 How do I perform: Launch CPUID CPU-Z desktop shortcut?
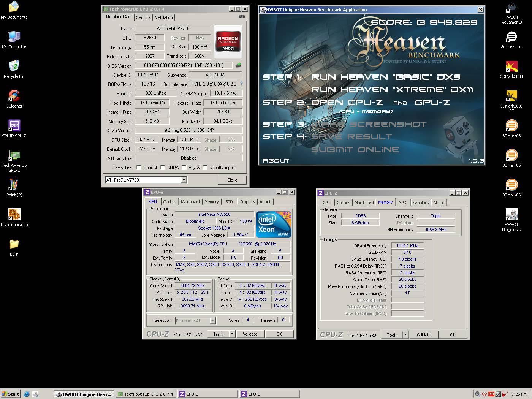click(14, 129)
